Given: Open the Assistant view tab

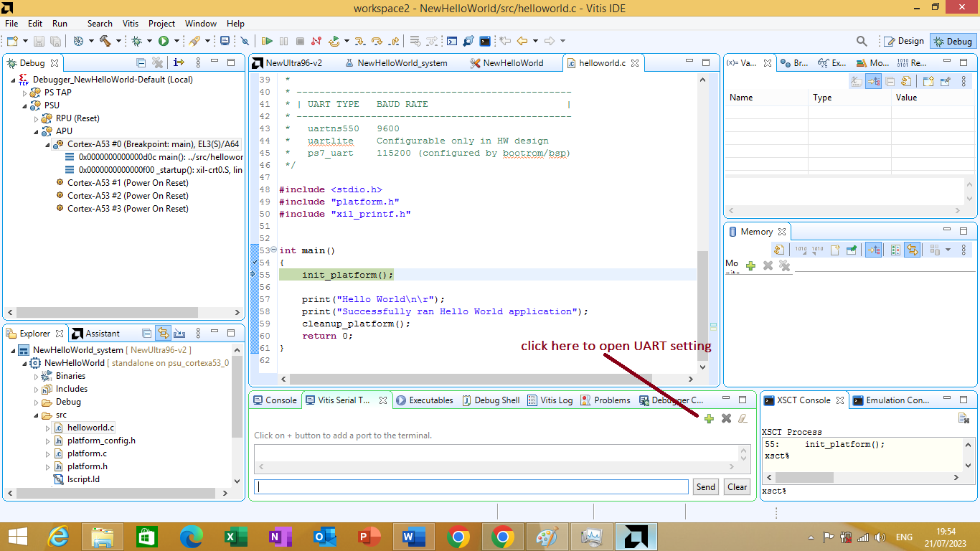Looking at the screenshot, I should click(96, 333).
